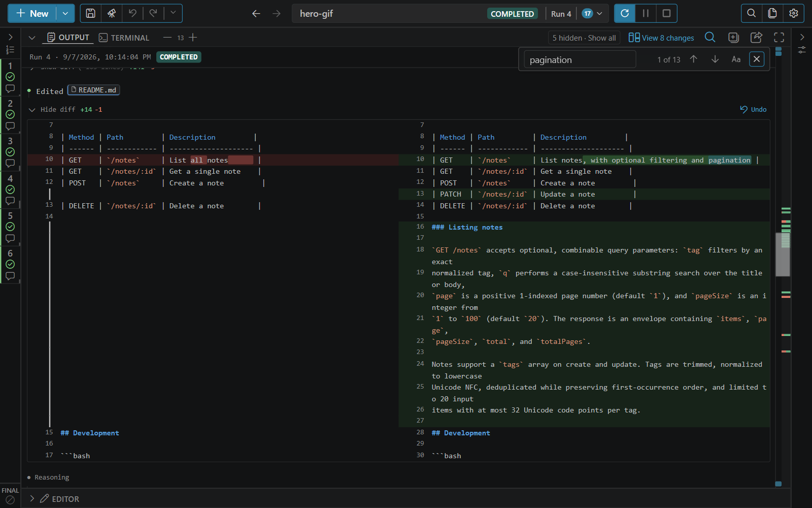Click the blue search icon in output header
The height and width of the screenshot is (508, 812).
click(x=710, y=37)
